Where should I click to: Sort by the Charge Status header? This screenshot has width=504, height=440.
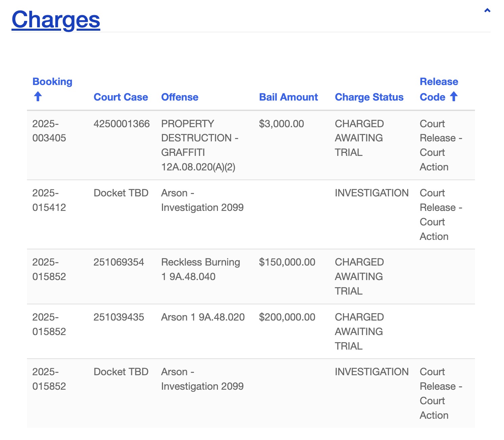[x=369, y=97]
